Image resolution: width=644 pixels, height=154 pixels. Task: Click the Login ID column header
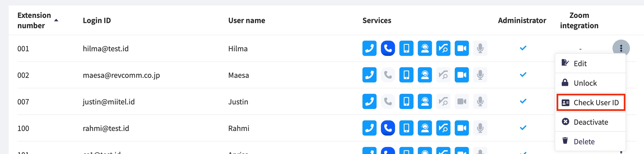[97, 20]
